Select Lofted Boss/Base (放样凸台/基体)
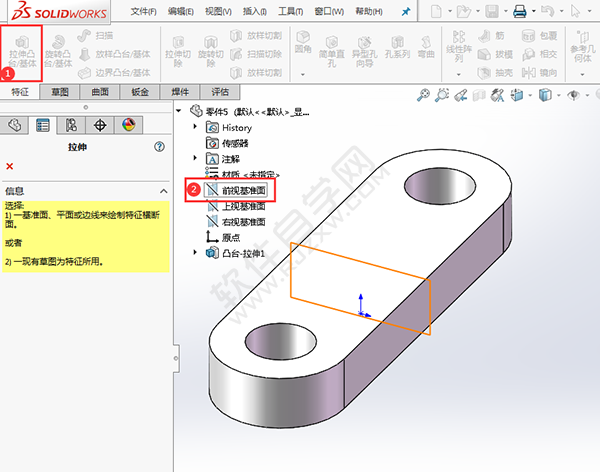 pos(114,54)
